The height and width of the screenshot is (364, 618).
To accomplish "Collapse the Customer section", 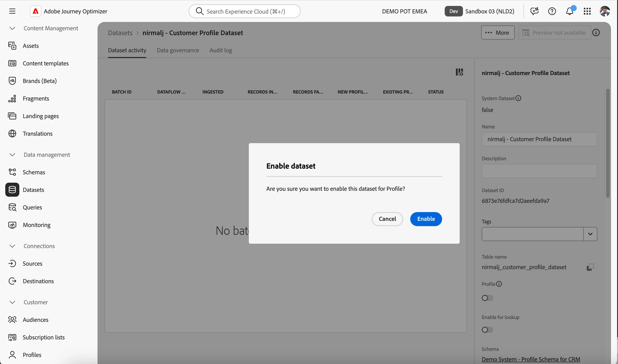I will coord(12,302).
